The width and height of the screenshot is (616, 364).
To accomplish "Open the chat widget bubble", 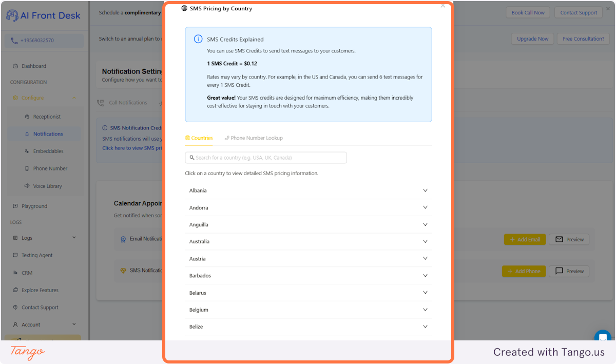I will coord(603,337).
